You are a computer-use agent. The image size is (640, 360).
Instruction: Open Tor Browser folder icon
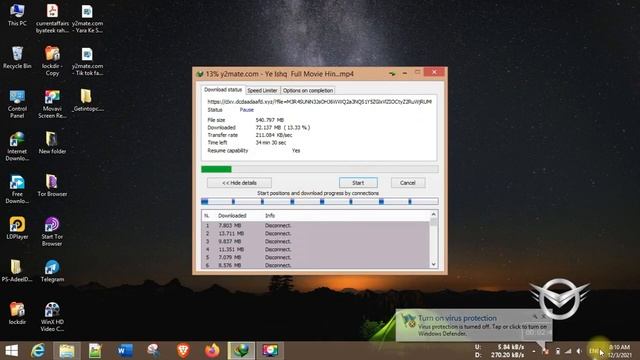[52, 185]
